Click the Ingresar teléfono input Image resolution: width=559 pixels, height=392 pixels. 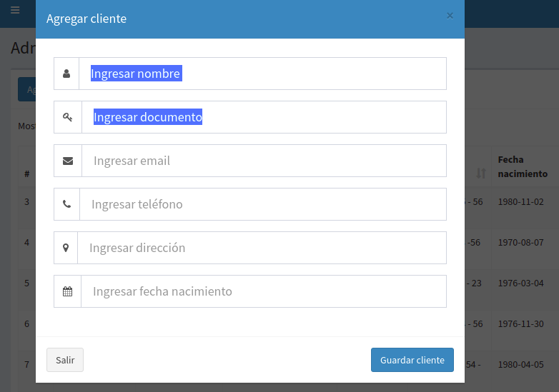[x=262, y=204]
